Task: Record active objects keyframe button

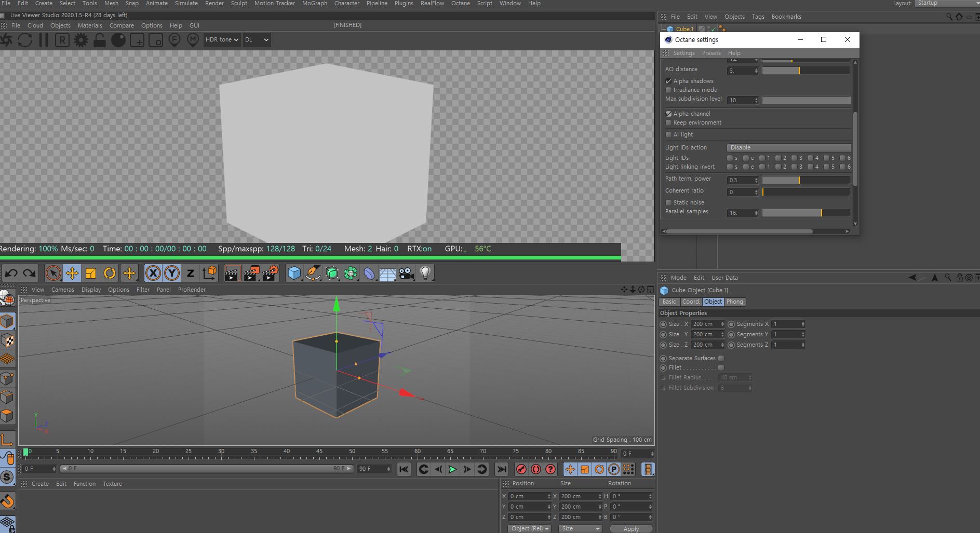Action: pos(521,469)
